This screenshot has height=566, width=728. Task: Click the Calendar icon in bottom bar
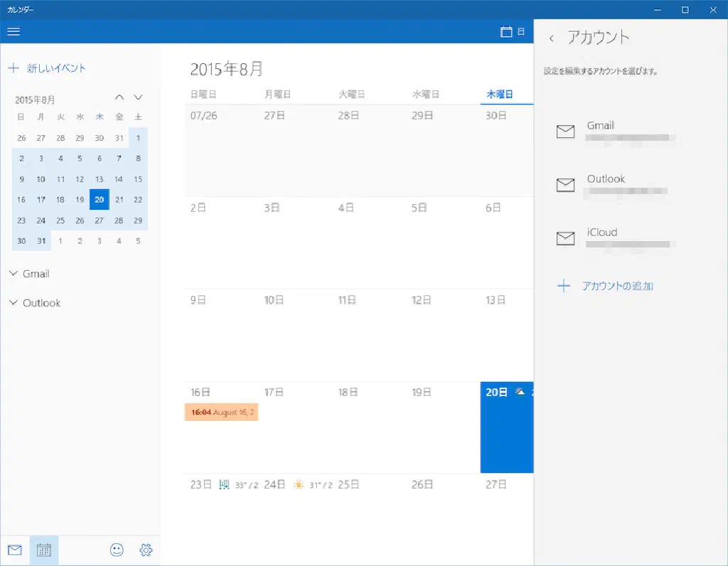(44, 550)
